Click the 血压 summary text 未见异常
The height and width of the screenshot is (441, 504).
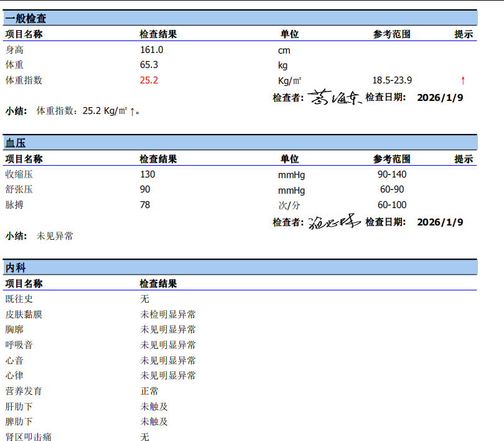55,236
